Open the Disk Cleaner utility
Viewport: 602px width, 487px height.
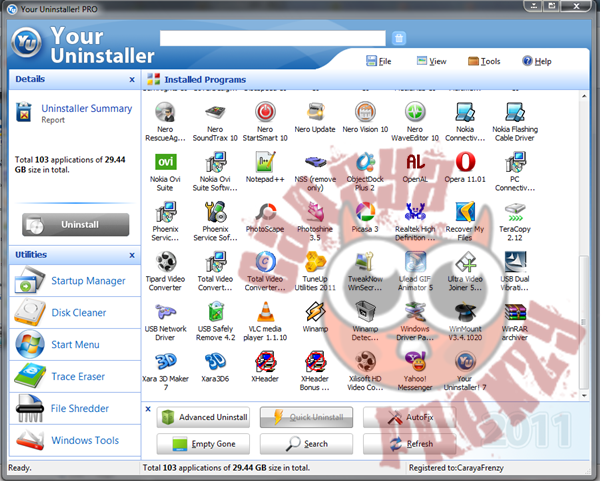click(x=75, y=313)
